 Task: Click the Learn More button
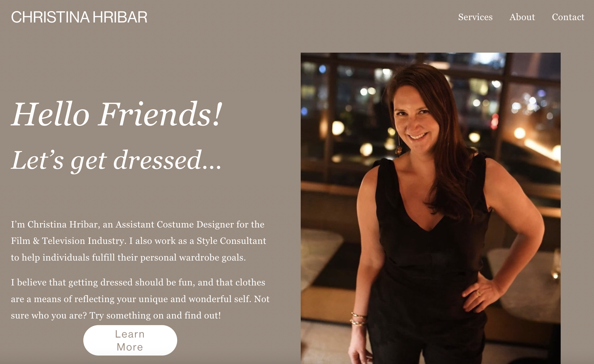click(130, 340)
